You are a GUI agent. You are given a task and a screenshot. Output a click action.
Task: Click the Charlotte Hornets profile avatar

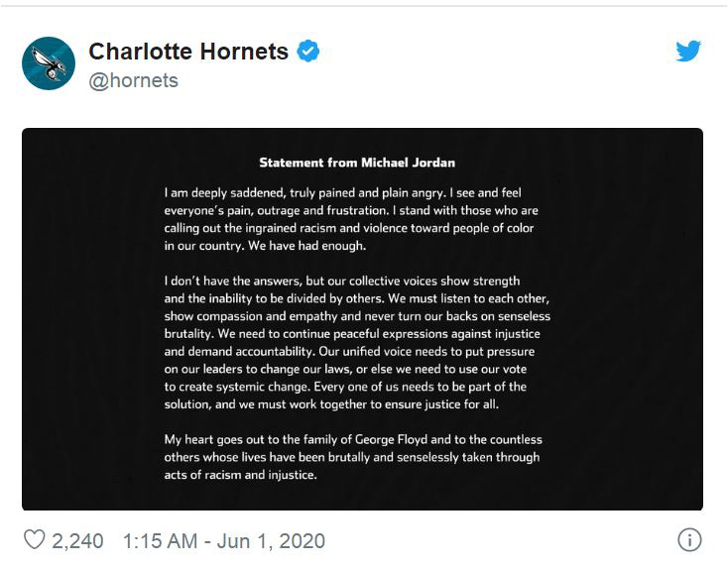click(49, 62)
